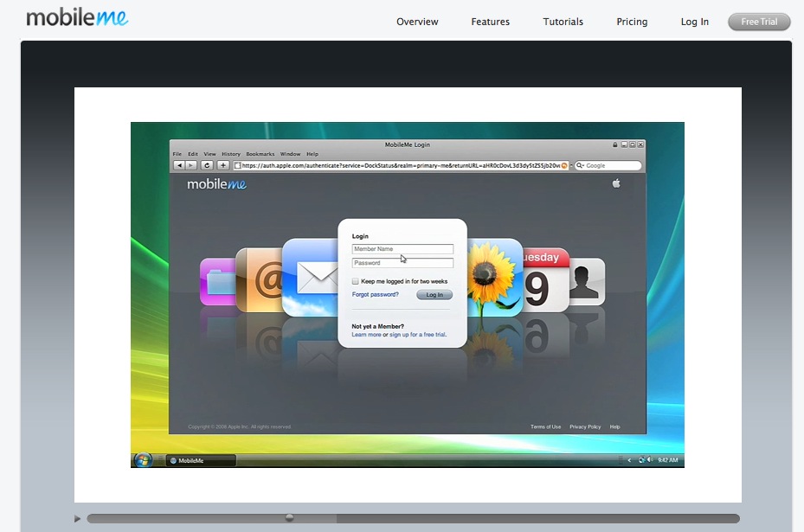The image size is (804, 532).
Task: Open the search magnifier dropdown
Action: [580, 165]
